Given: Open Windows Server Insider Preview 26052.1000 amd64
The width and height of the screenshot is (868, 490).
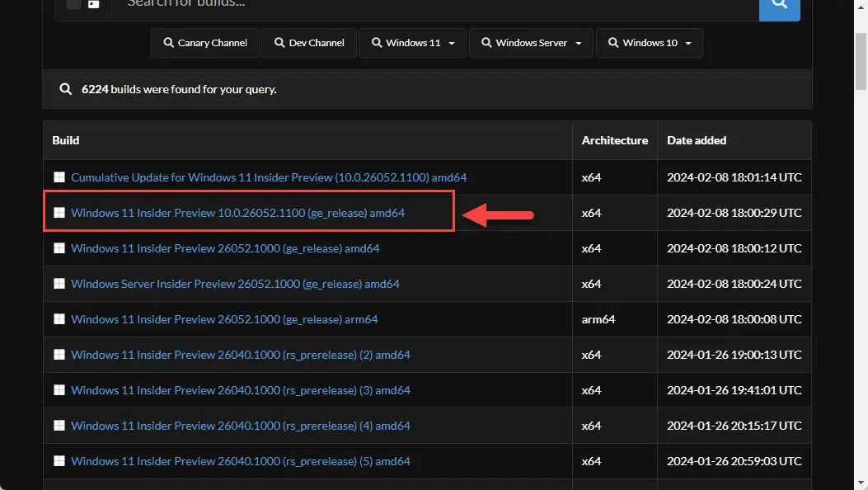Looking at the screenshot, I should pos(235,284).
